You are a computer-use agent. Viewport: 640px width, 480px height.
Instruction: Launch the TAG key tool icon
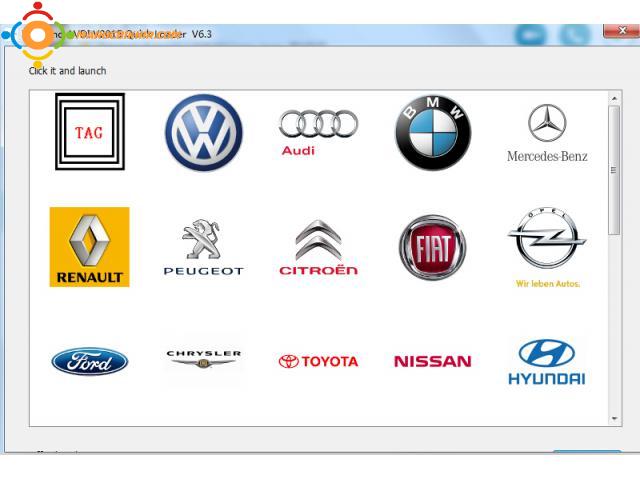[90, 131]
